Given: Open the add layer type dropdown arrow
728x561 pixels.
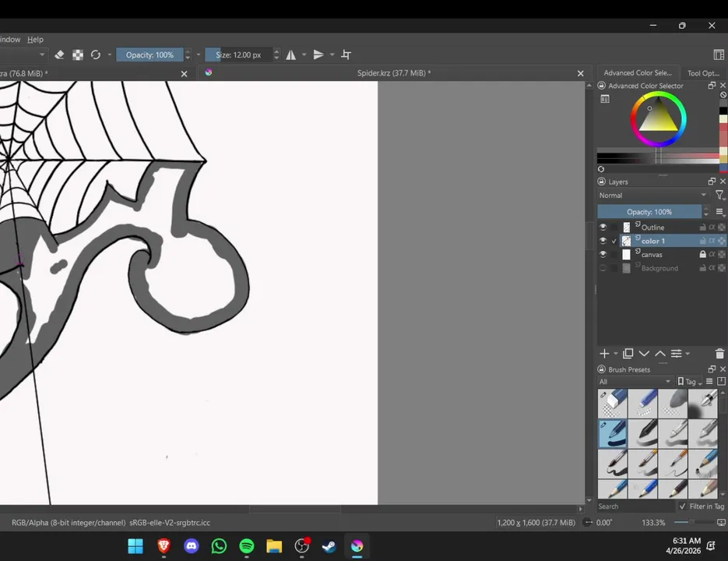Looking at the screenshot, I should click(616, 354).
